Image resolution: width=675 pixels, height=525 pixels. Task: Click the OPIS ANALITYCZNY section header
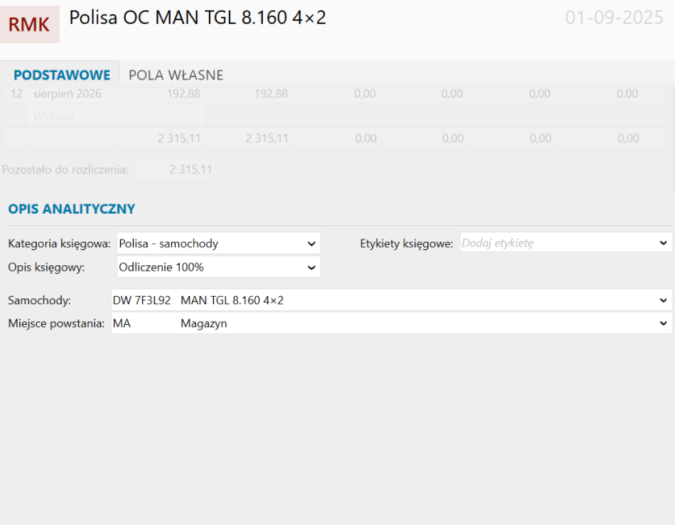(71, 209)
